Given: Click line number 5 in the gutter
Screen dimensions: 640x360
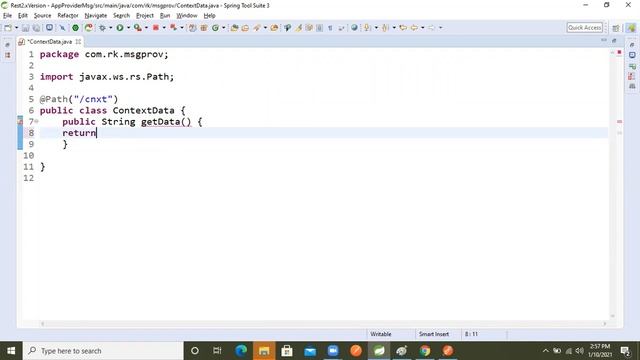Looking at the screenshot, I should coord(31,99).
